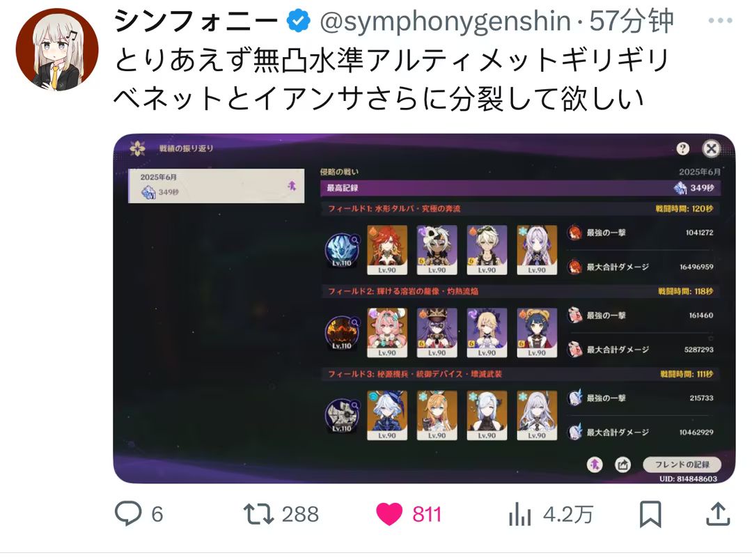Open シンフォニー profile avatar
752x560 pixels.
57,49
